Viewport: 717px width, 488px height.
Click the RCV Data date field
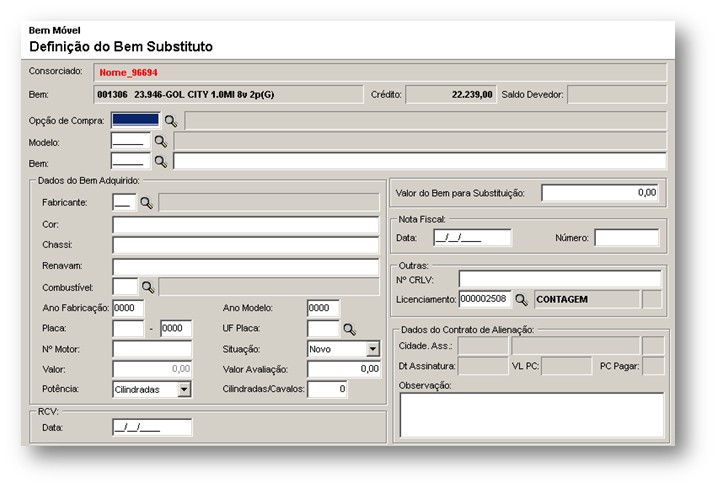pyautogui.click(x=152, y=427)
